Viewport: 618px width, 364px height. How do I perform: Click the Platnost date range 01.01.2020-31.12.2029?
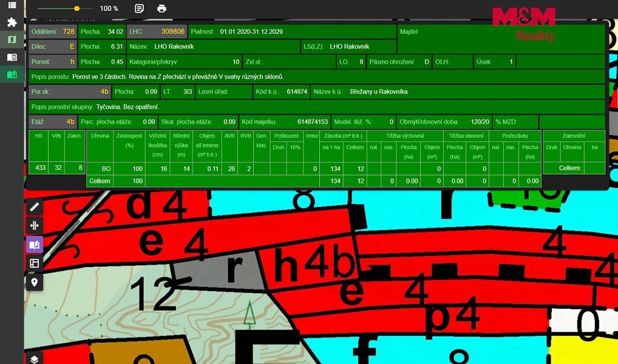251,32
